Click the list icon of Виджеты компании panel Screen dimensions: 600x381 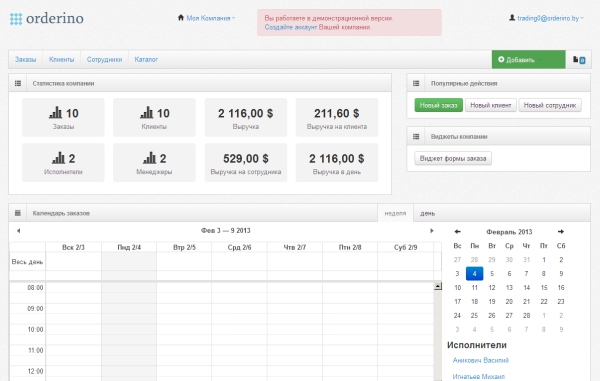416,137
